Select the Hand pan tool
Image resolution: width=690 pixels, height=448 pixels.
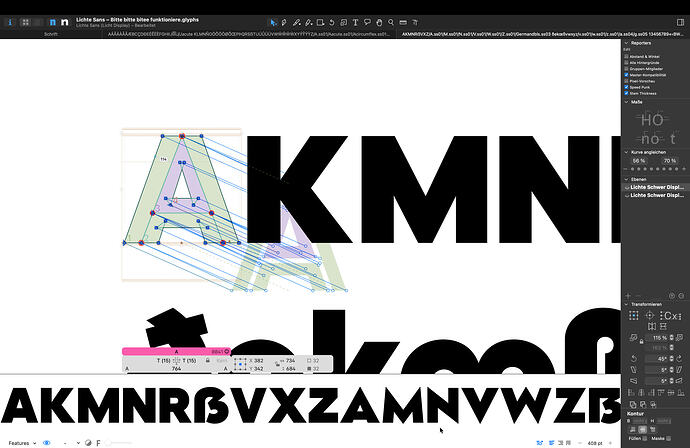[379, 22]
